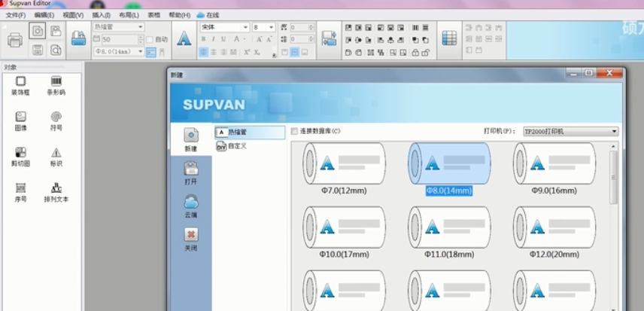Open the 帮助(H) menu

click(180, 15)
